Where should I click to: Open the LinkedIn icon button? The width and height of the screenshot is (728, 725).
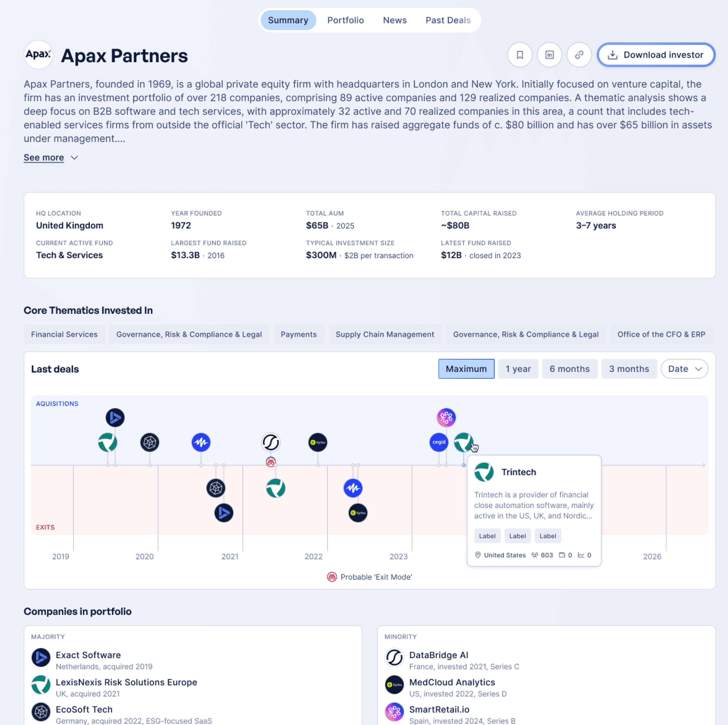click(x=549, y=55)
